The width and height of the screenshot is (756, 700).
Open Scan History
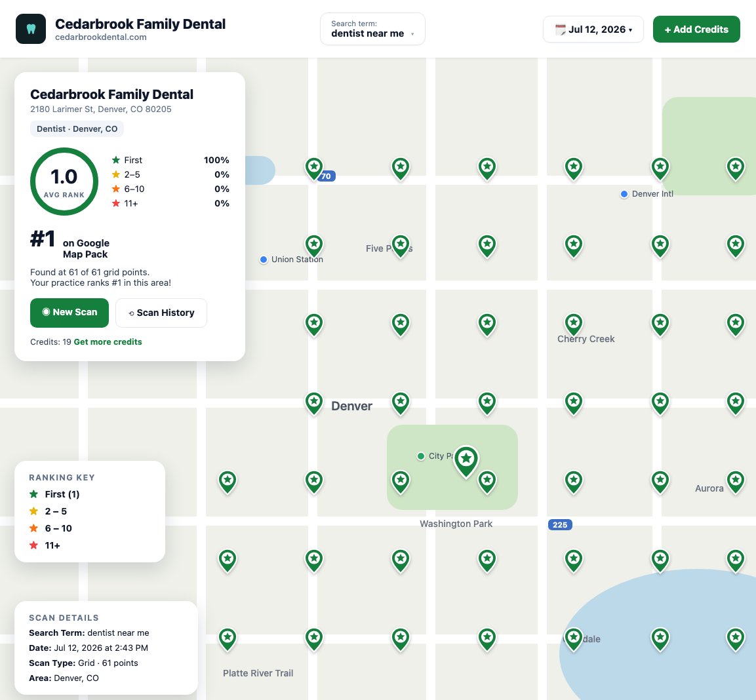(x=161, y=313)
